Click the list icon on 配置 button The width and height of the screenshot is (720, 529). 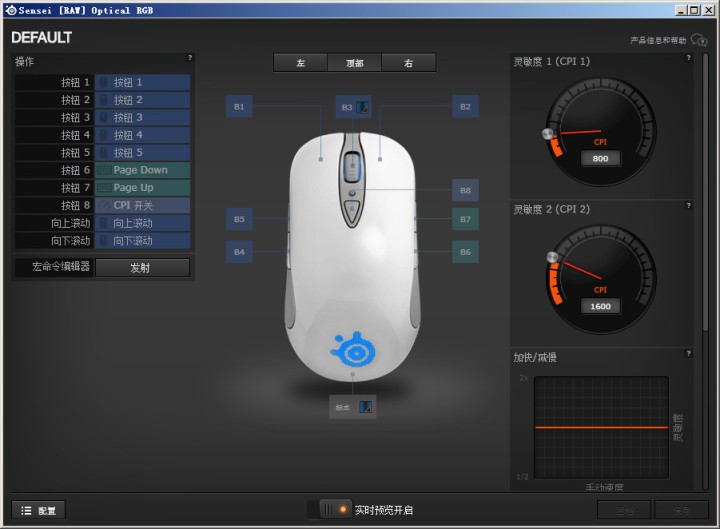click(26, 510)
